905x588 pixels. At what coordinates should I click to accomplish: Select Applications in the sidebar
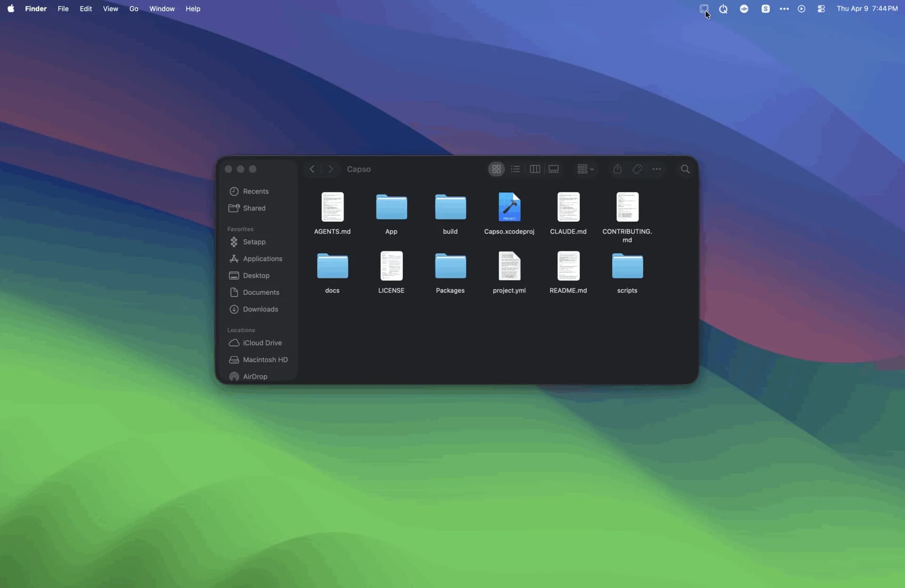[262, 259]
